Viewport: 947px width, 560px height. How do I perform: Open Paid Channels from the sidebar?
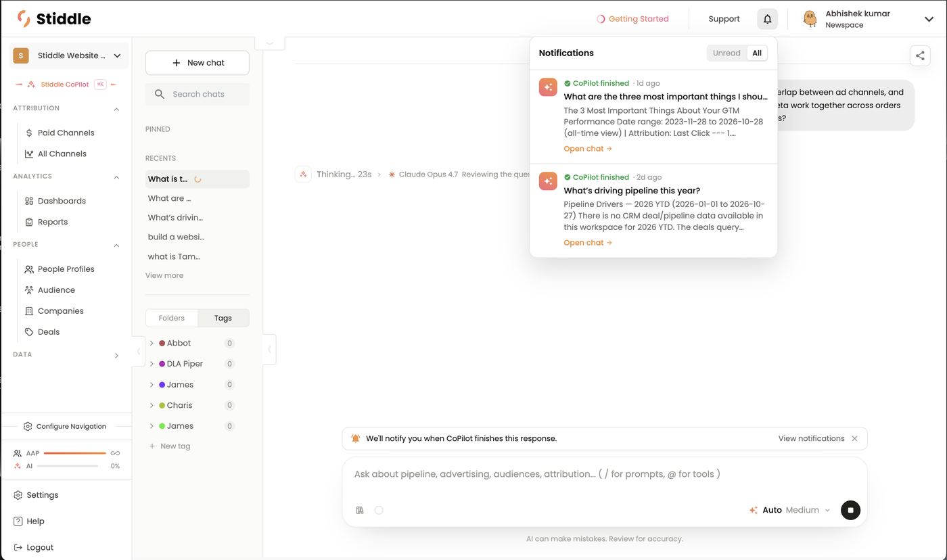click(x=66, y=133)
